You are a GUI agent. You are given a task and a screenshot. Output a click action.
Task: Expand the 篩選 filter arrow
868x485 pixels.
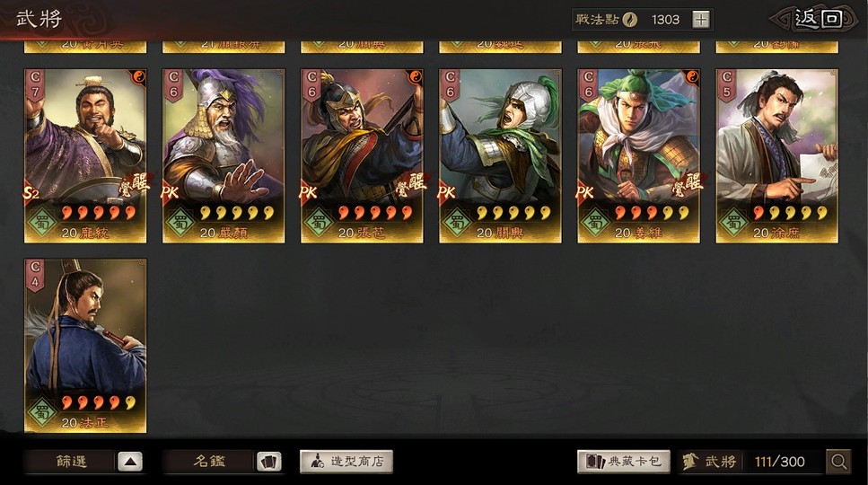pos(130,462)
